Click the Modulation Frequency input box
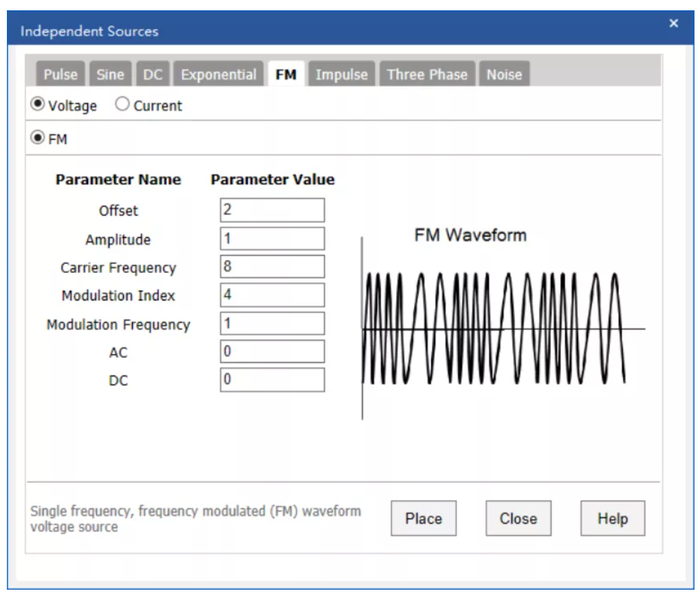The width and height of the screenshot is (700, 600). 272,324
